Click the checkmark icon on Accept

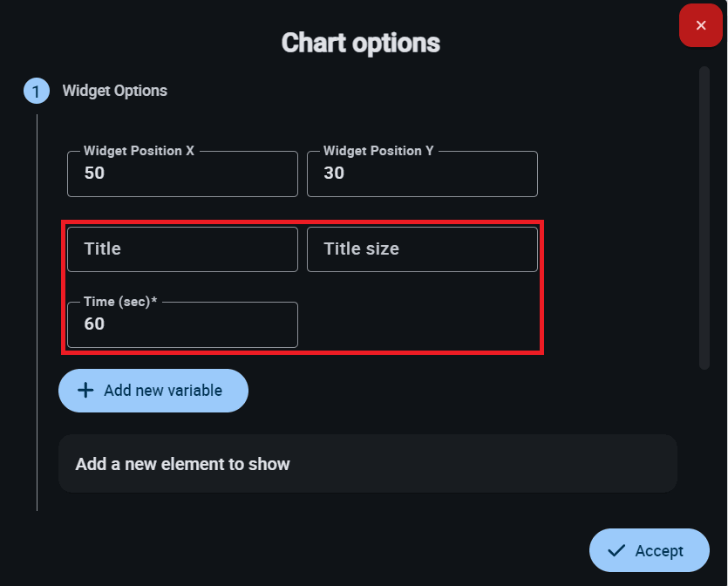tap(616, 551)
